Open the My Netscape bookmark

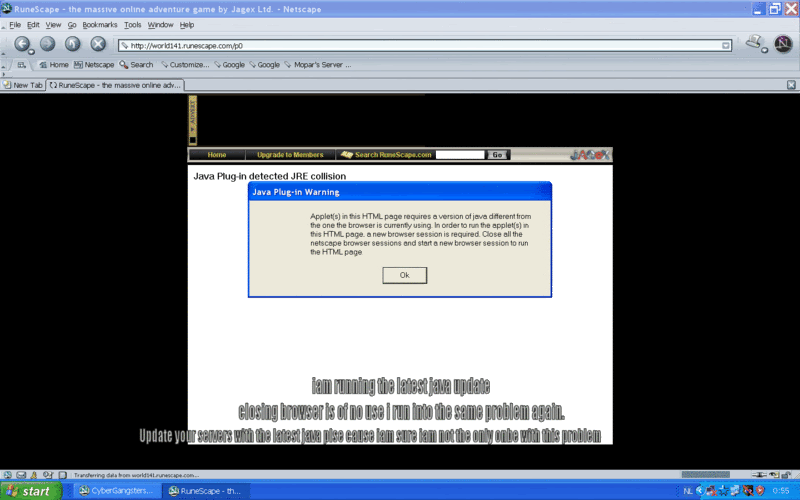tap(94, 65)
